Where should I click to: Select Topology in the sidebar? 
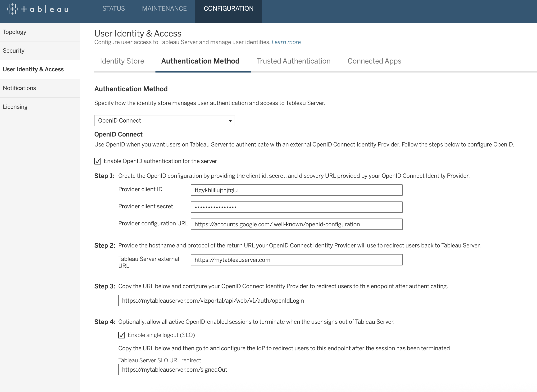(15, 32)
